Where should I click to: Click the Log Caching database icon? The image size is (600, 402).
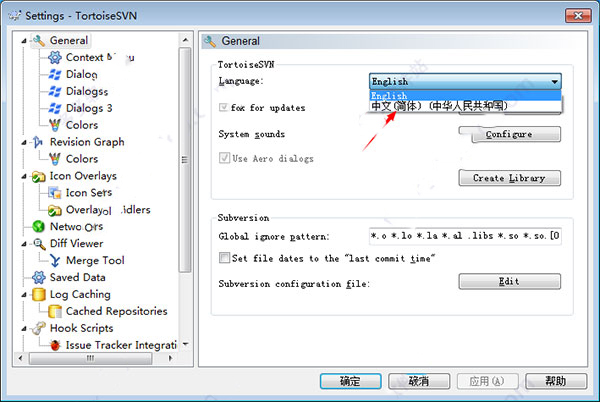pos(39,294)
